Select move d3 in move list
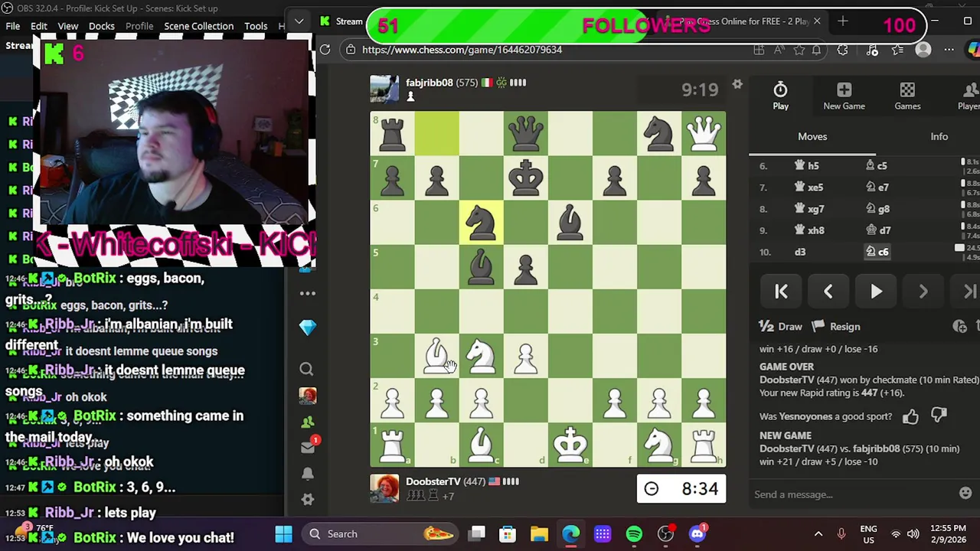Screen dimensions: 980x551 tap(800, 252)
